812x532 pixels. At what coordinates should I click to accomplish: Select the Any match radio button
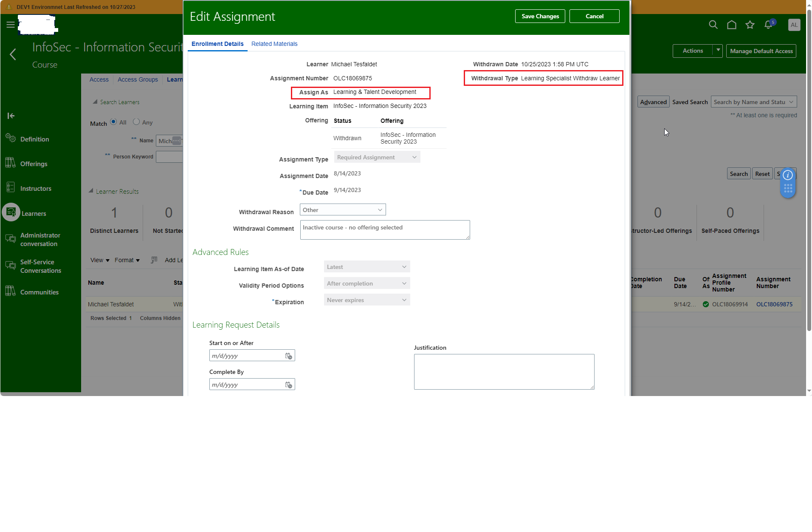click(136, 122)
